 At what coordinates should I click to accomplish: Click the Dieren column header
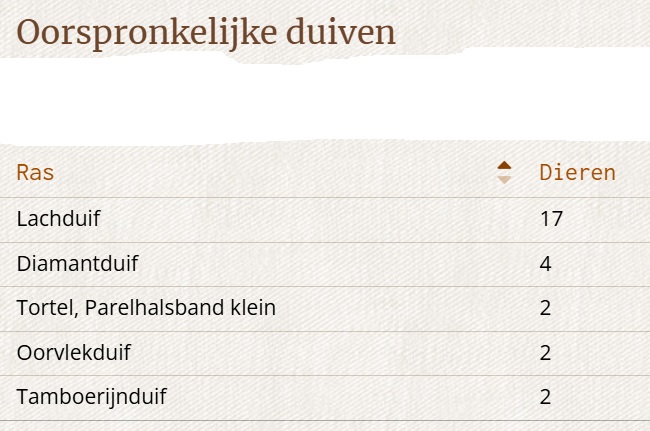577,172
